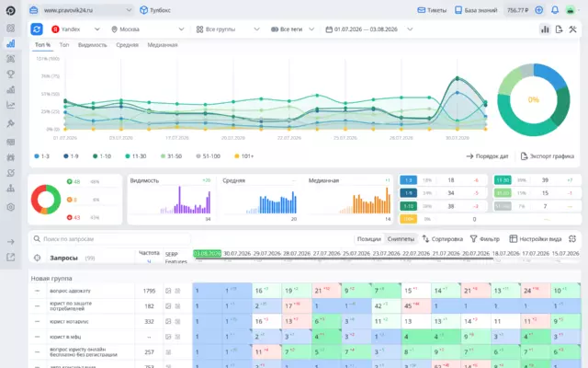
Task: Open the pin icon in the sidebar
Action: pyautogui.click(x=10, y=123)
